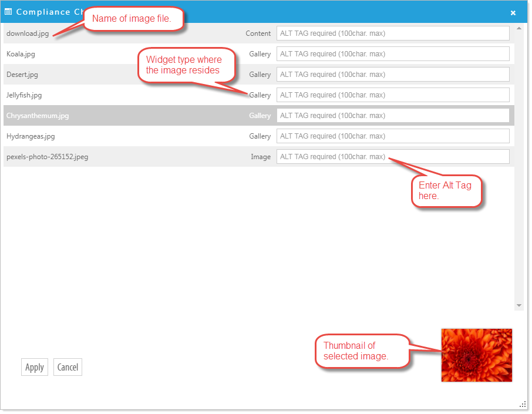Select the Hydrangeas.jpg file row
532x414 pixels.
coord(259,136)
